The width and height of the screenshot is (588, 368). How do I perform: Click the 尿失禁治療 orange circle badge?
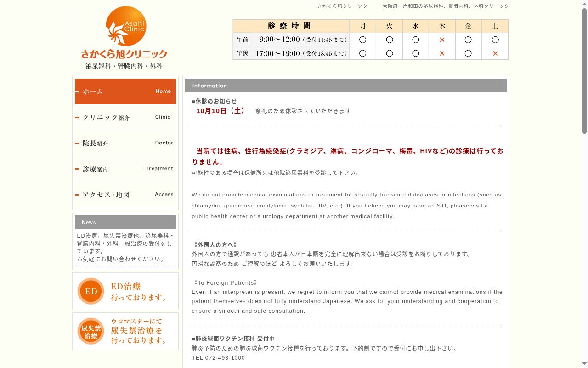click(91, 331)
